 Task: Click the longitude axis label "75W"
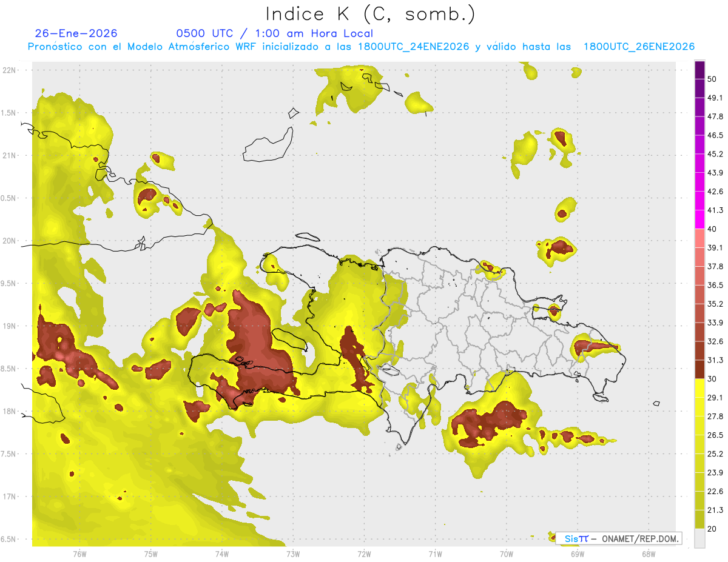151,554
